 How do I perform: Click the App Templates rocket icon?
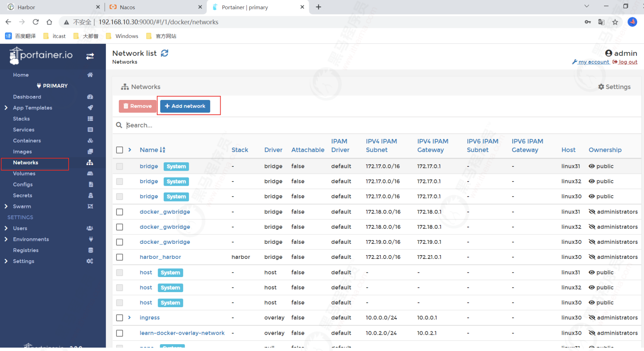90,108
